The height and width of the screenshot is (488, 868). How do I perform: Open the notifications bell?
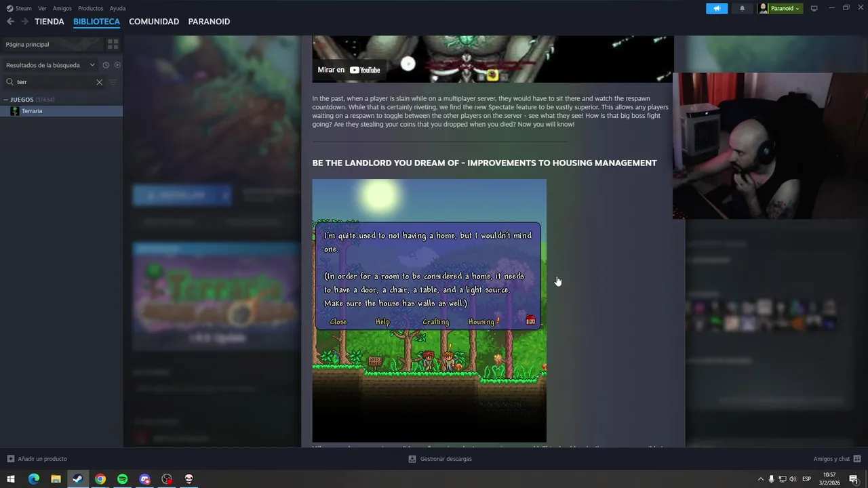(742, 8)
